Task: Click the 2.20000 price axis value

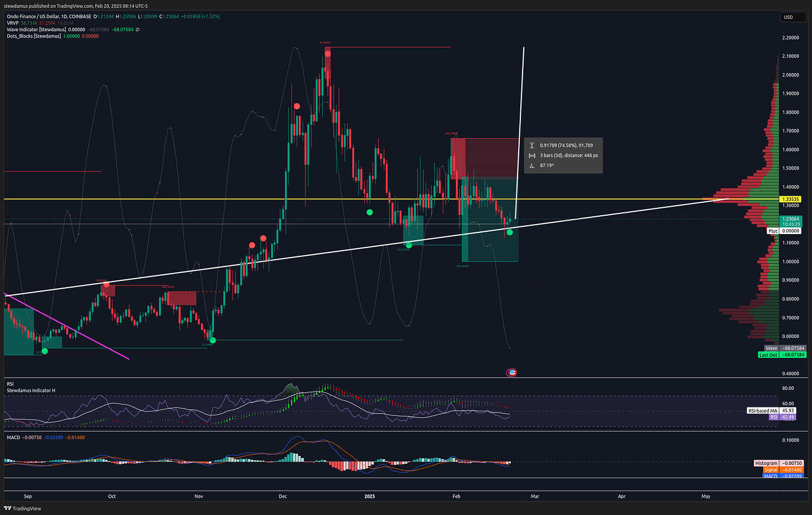Action: click(792, 38)
